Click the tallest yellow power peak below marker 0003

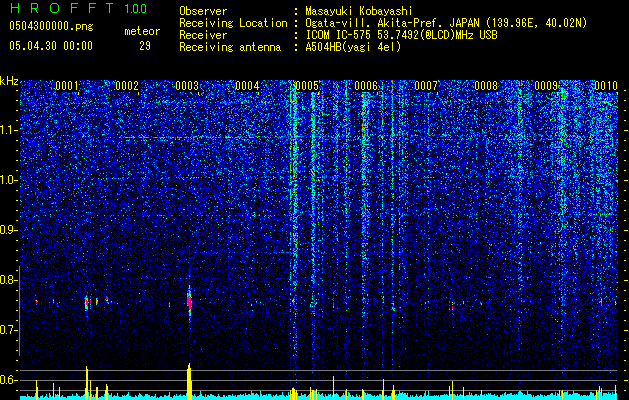(x=189, y=381)
